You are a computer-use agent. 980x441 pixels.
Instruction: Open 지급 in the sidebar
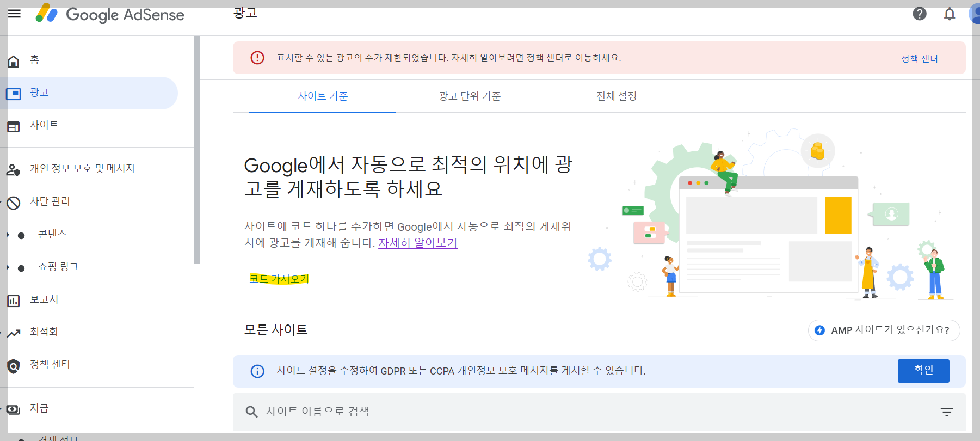pos(39,408)
